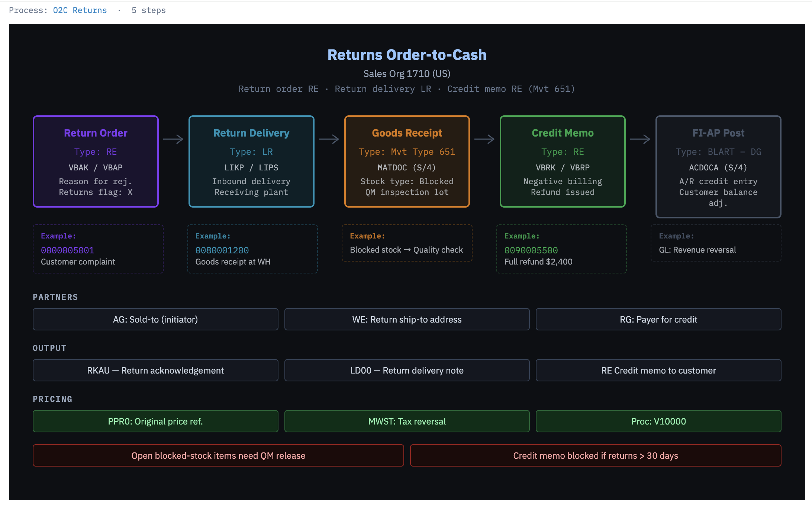Expand the Return Order example panel
The width and height of the screenshot is (812, 506).
click(x=98, y=249)
